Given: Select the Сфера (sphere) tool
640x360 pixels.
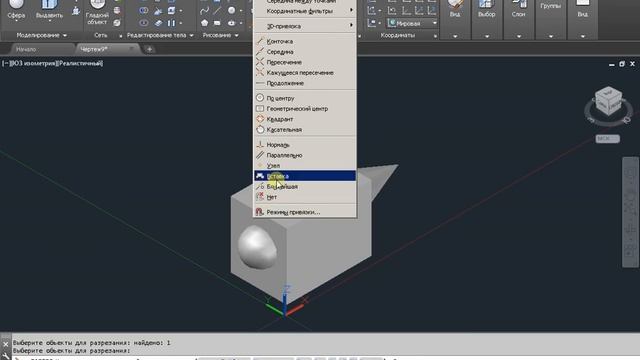Looking at the screenshot, I should (16, 10).
